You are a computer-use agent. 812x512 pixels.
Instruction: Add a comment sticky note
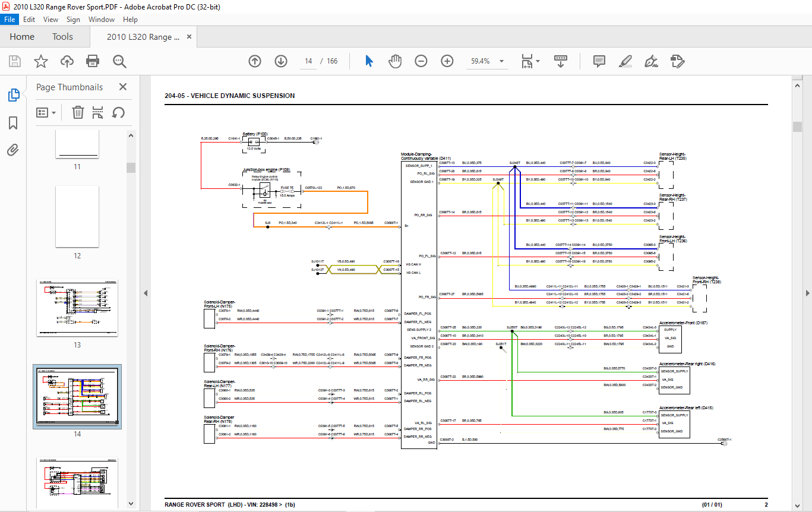[599, 61]
